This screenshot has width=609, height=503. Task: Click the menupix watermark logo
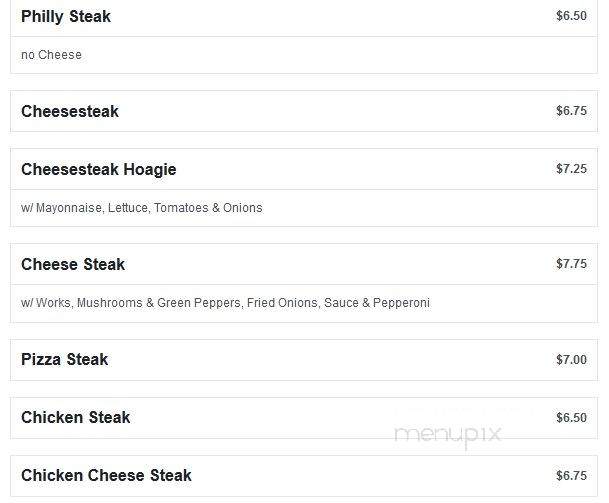pyautogui.click(x=447, y=436)
